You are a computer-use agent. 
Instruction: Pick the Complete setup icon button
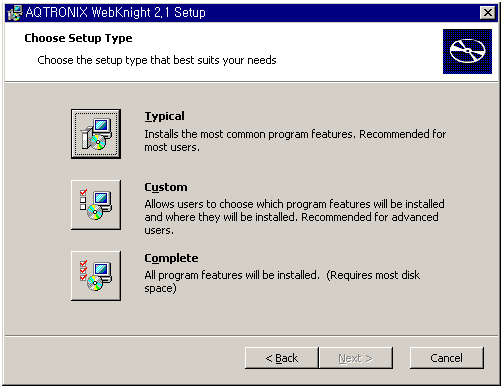point(96,276)
